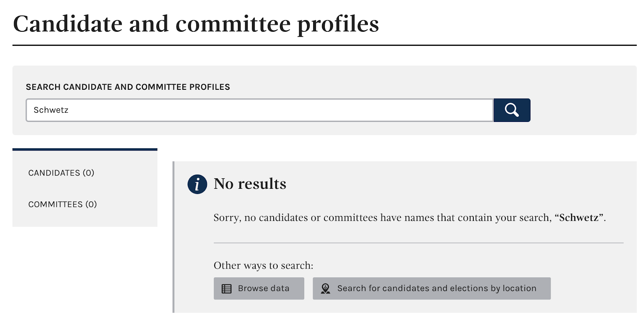Image resolution: width=644 pixels, height=318 pixels.
Task: Click the No results heading
Action: 250,184
